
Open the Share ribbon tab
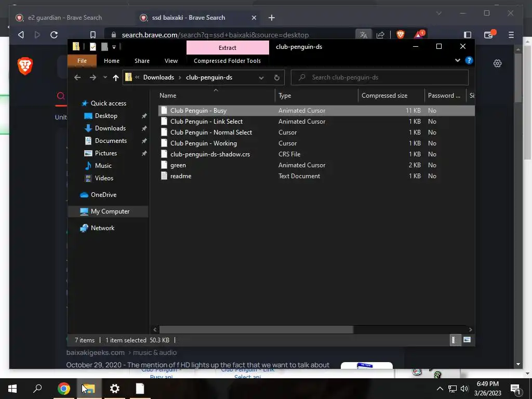click(142, 61)
